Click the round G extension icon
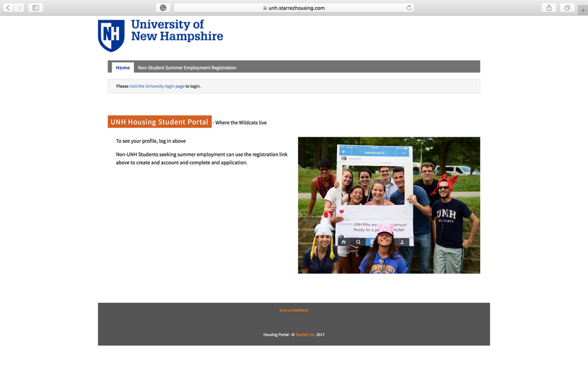Image resolution: width=588 pixels, height=367 pixels. click(163, 8)
